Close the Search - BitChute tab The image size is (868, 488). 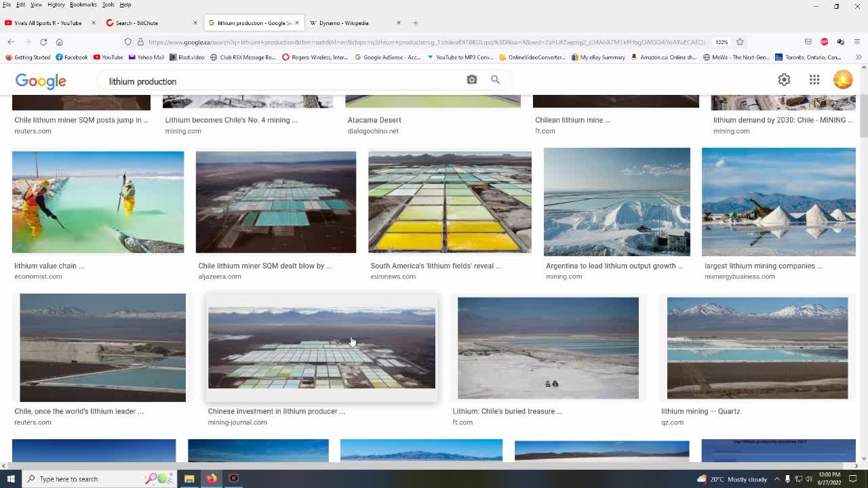195,23
